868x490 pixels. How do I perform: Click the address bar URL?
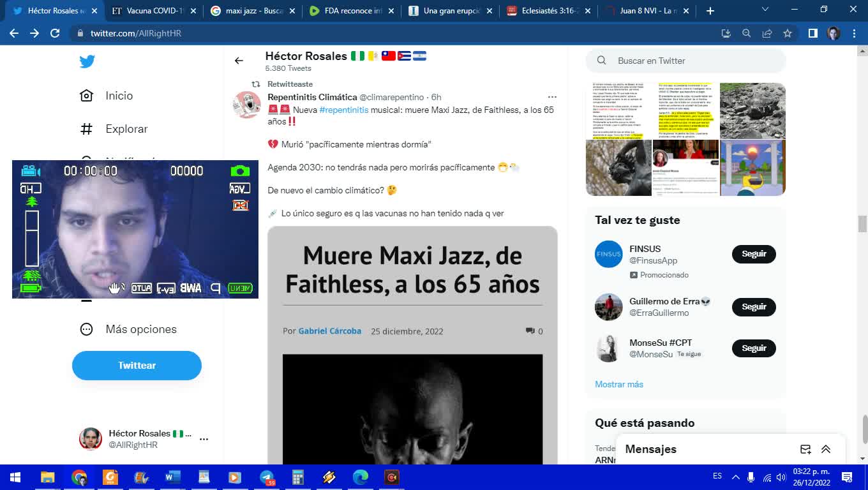(x=136, y=33)
